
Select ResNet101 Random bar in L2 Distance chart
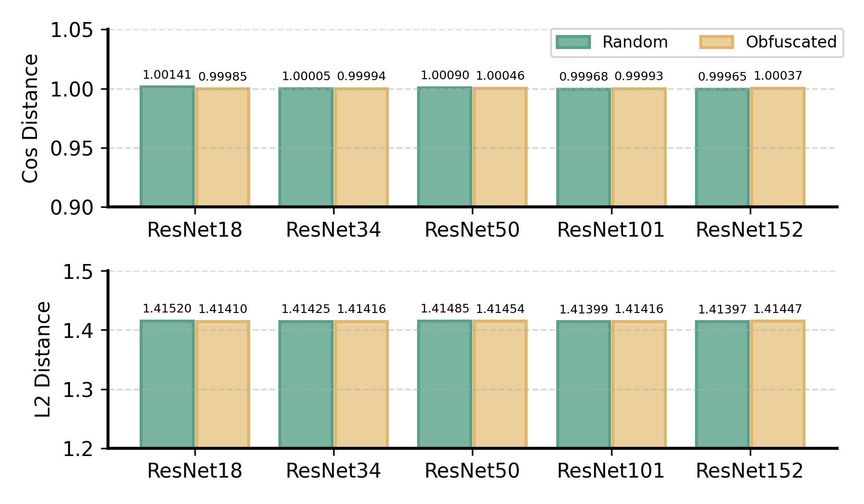(584, 384)
